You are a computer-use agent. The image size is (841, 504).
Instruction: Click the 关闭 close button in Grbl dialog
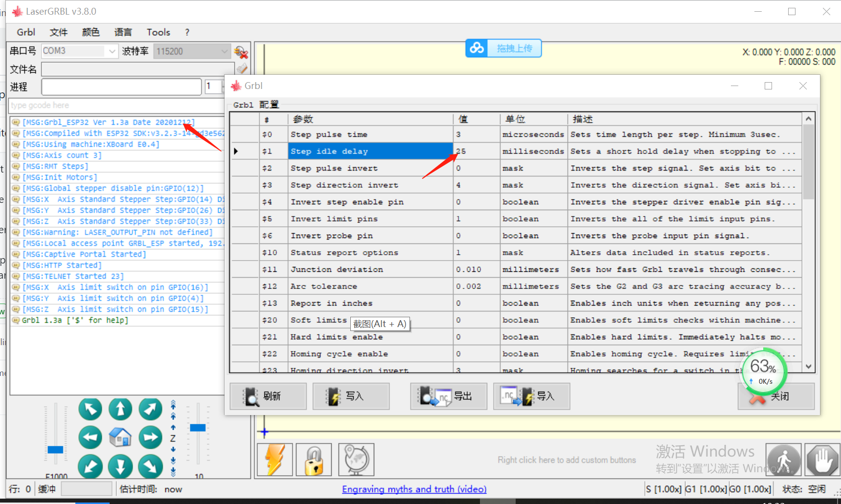(x=776, y=396)
